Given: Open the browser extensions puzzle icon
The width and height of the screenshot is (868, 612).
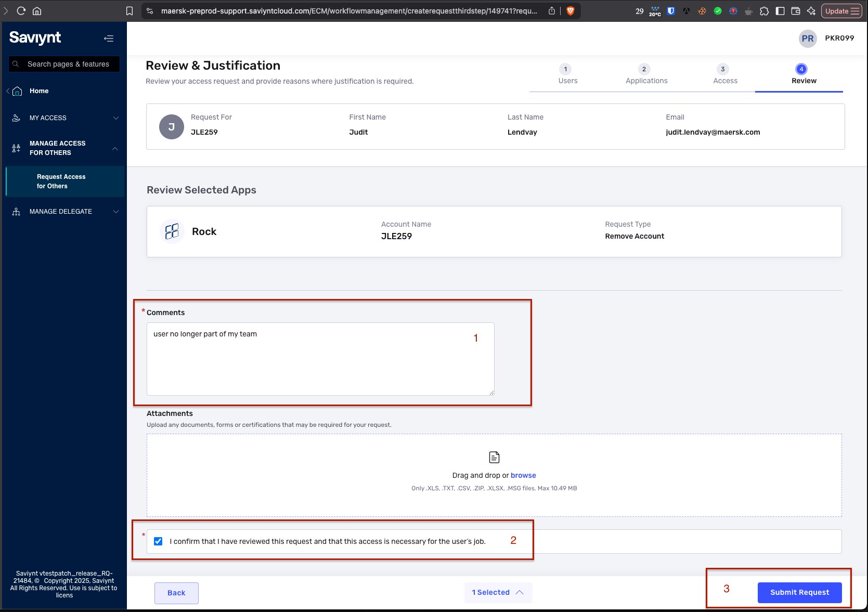Looking at the screenshot, I should tap(764, 11).
